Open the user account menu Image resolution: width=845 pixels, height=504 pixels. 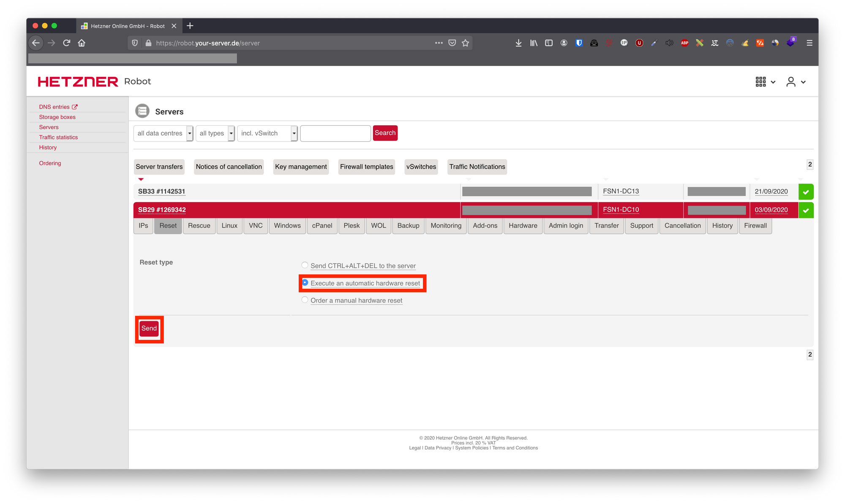point(796,82)
